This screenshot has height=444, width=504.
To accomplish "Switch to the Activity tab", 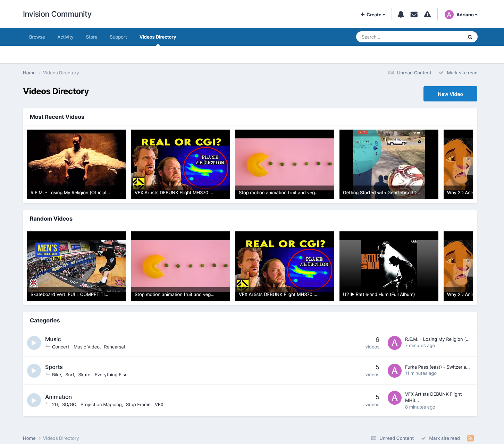I will pyautogui.click(x=65, y=37).
